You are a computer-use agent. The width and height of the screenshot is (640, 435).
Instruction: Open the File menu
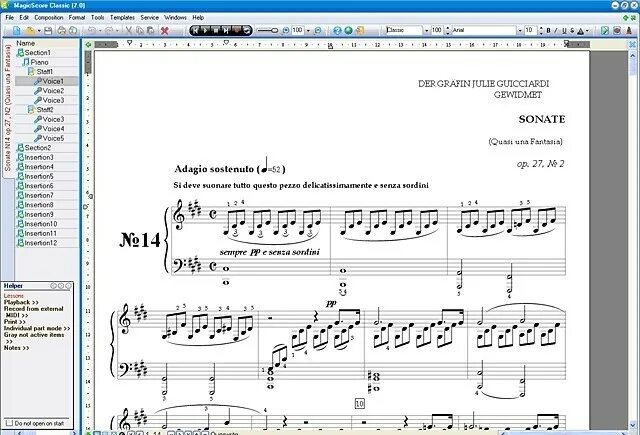coord(9,18)
